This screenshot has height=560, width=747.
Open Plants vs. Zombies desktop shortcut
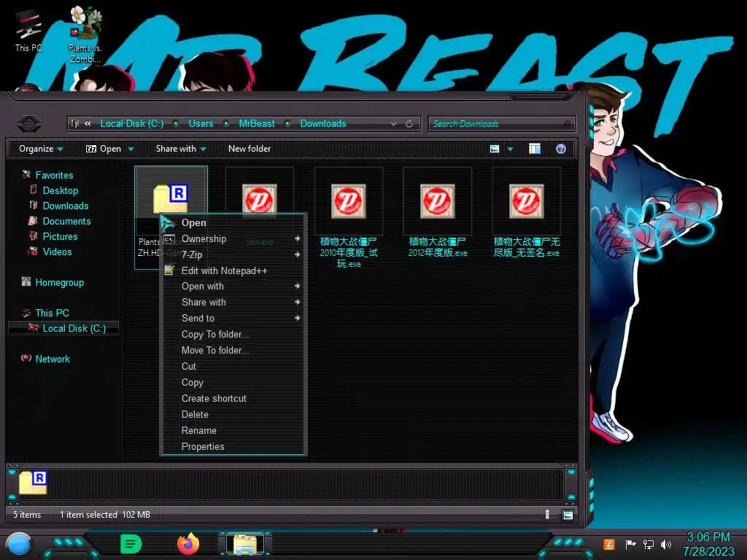pyautogui.click(x=85, y=35)
